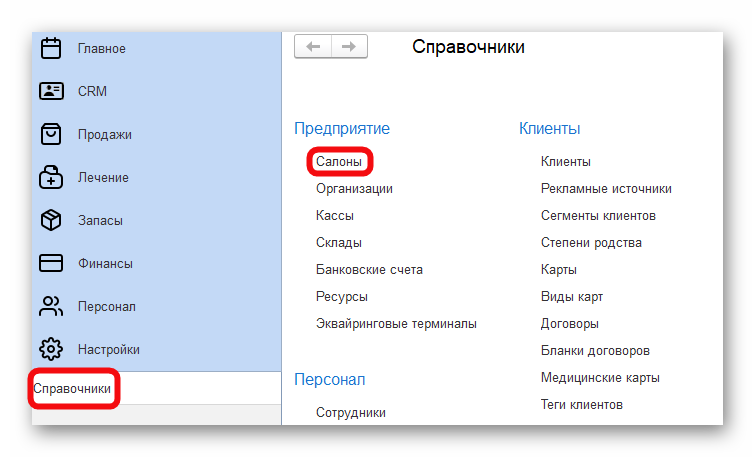This screenshot has width=755, height=457.
Task: Click the medical kit icon for Лечение
Action: tap(51, 177)
